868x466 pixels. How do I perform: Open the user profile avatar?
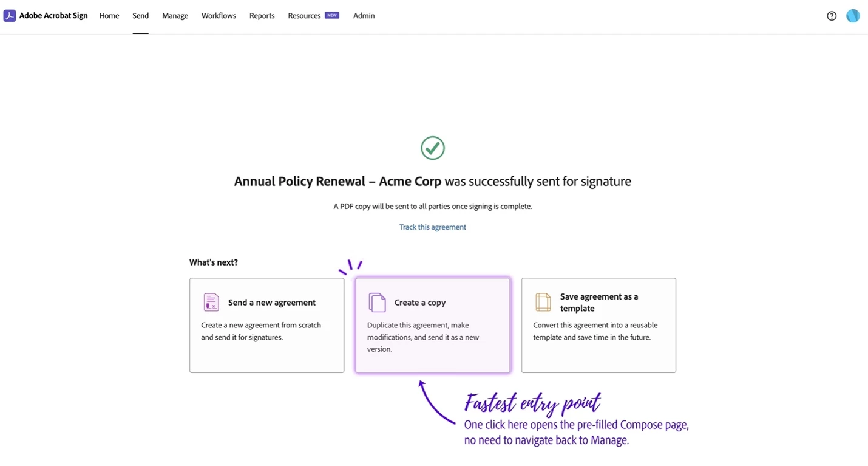[x=853, y=16]
